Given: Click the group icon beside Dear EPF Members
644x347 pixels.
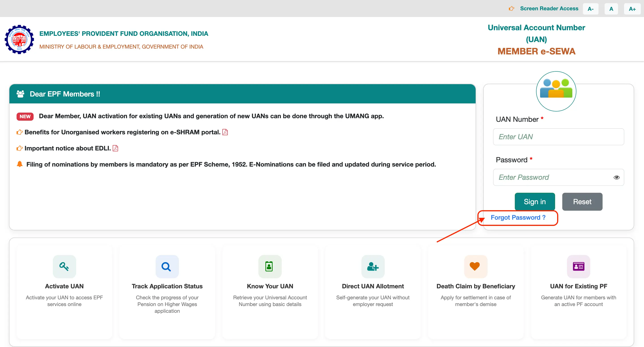Looking at the screenshot, I should click(x=20, y=94).
